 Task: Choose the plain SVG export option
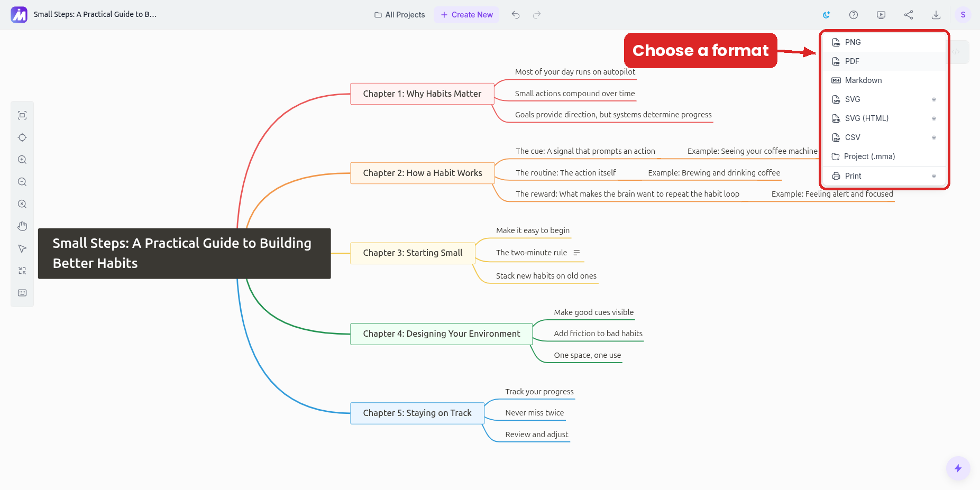884,99
